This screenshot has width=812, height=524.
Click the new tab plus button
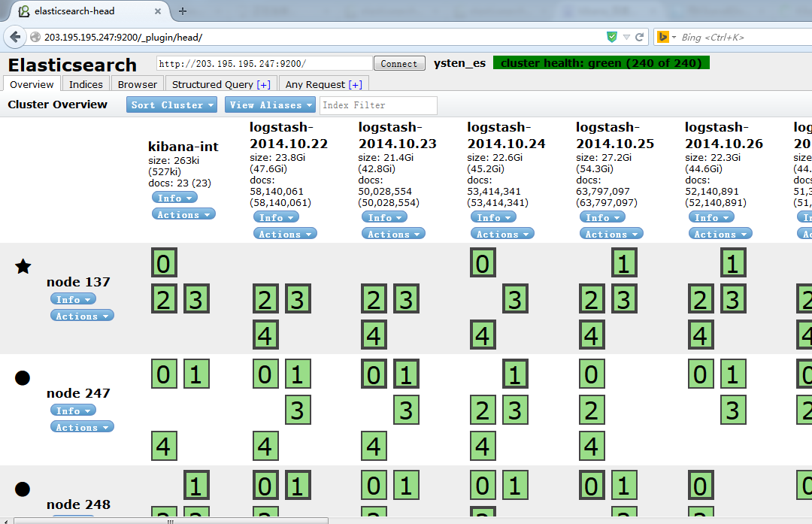click(x=182, y=11)
